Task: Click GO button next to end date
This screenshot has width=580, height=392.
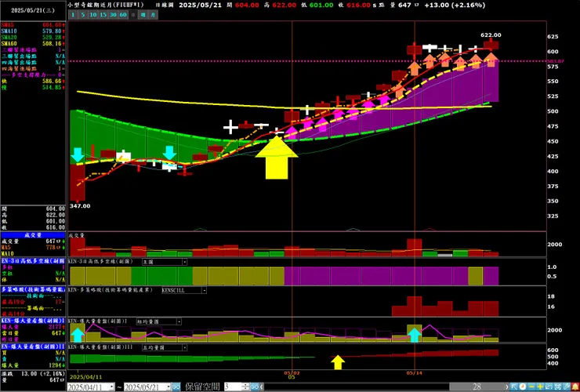Action: pos(176,387)
